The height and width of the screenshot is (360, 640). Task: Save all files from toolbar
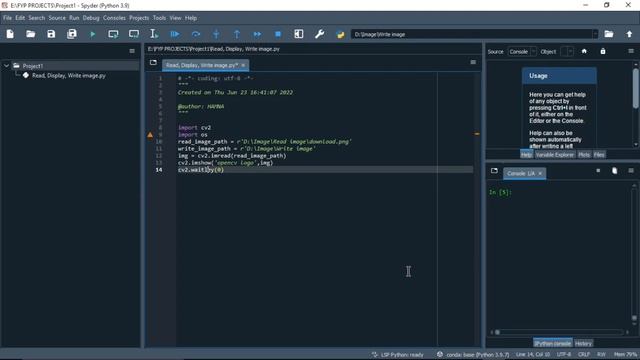(x=72, y=34)
